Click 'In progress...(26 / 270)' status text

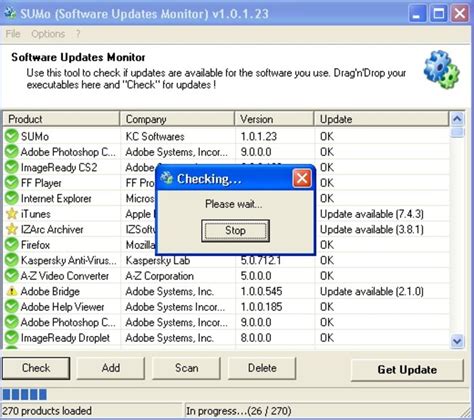pyautogui.click(x=239, y=411)
